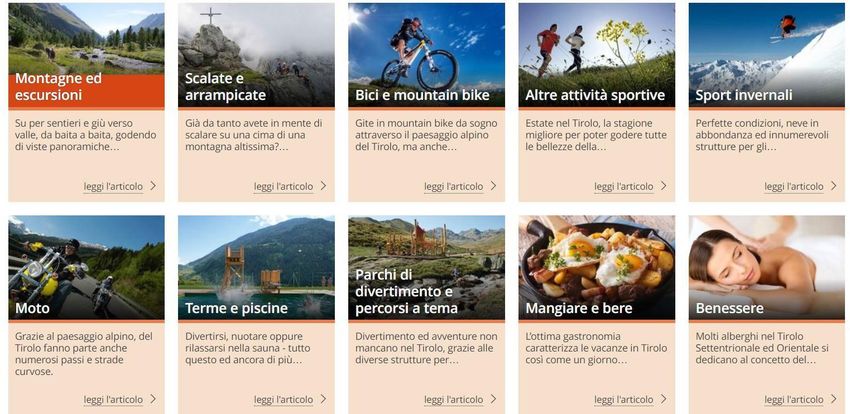Follow "leggi l'articolo" under Parchi di divertimento

(454, 399)
